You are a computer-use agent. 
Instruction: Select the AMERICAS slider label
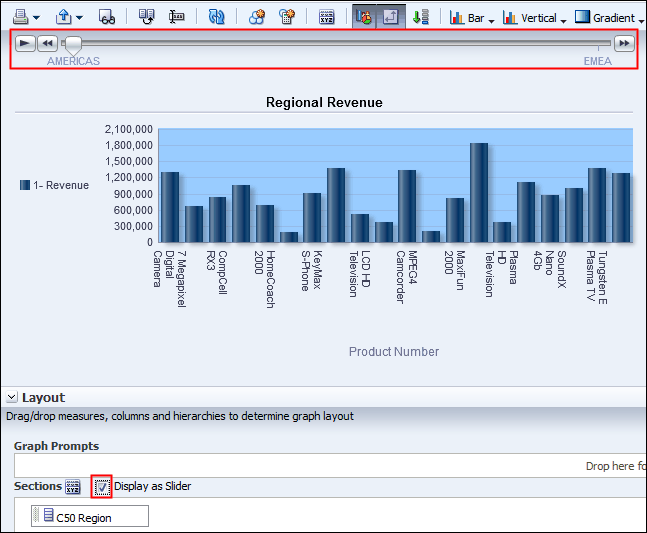point(73,61)
